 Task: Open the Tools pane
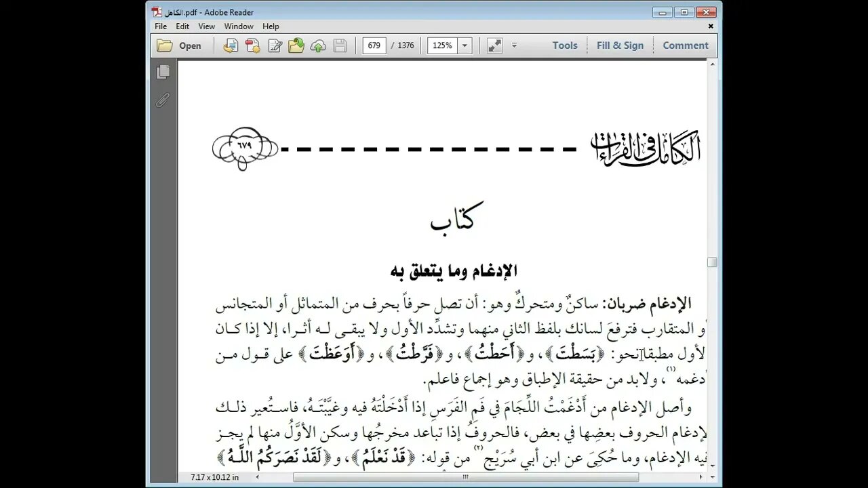pyautogui.click(x=565, y=45)
